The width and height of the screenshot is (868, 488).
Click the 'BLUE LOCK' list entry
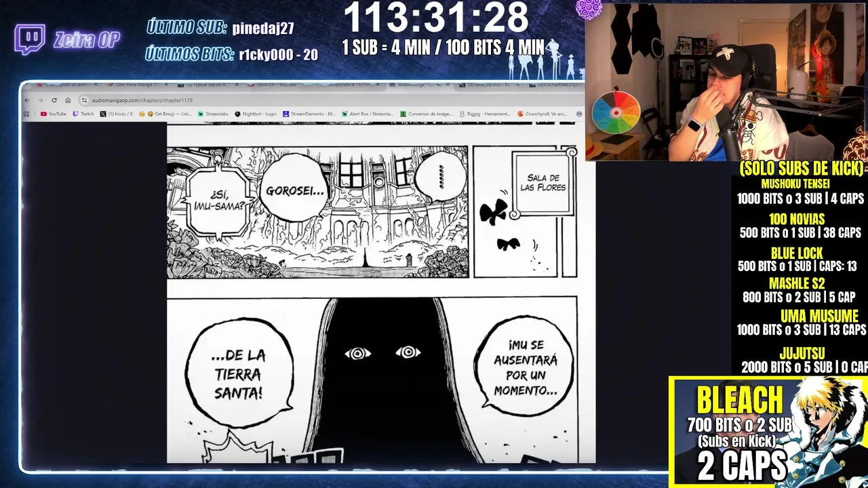[x=797, y=253]
